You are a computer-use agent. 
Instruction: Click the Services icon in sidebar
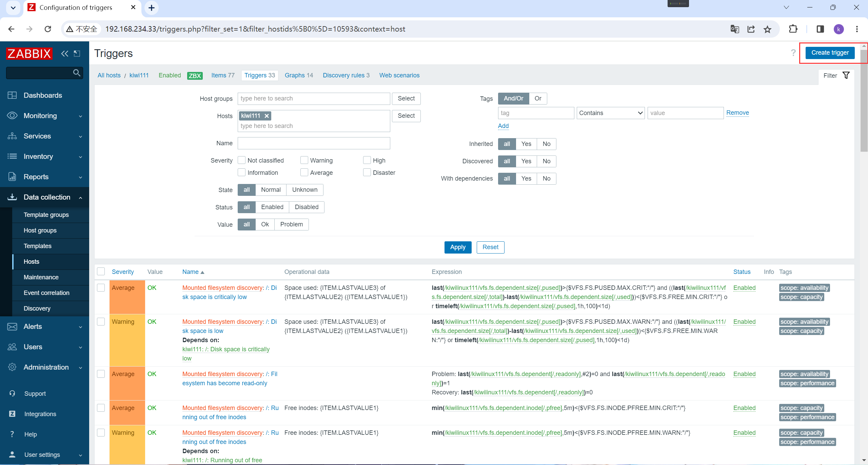[12, 136]
